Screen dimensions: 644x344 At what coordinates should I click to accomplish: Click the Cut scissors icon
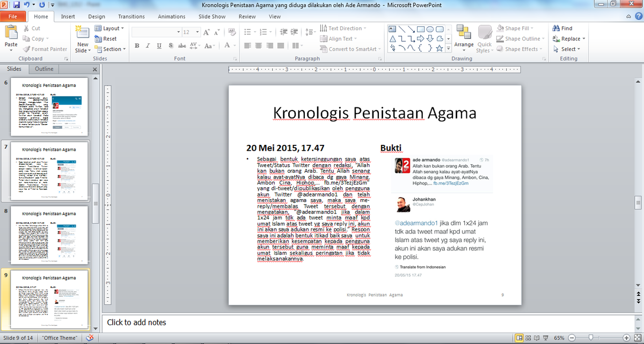(x=25, y=28)
